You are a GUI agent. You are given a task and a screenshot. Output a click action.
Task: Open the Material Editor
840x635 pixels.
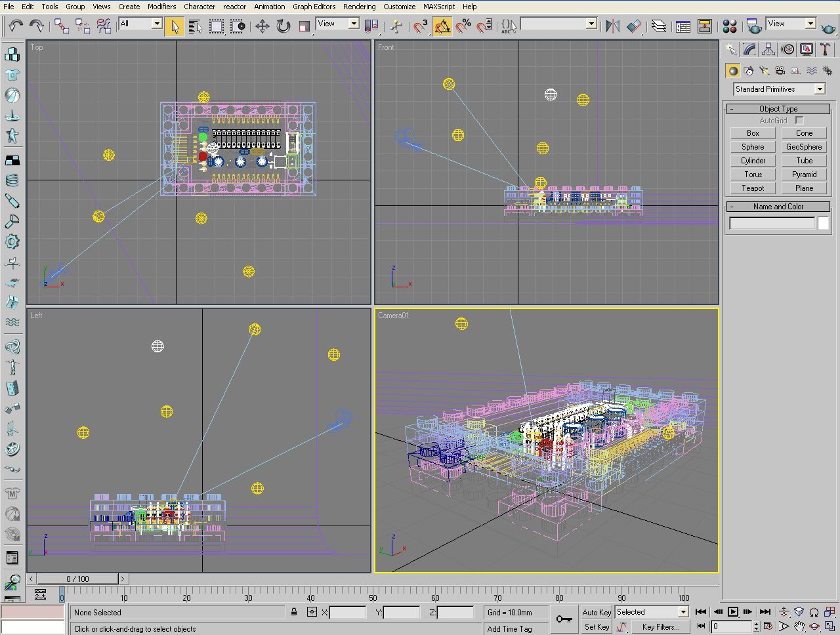click(729, 26)
